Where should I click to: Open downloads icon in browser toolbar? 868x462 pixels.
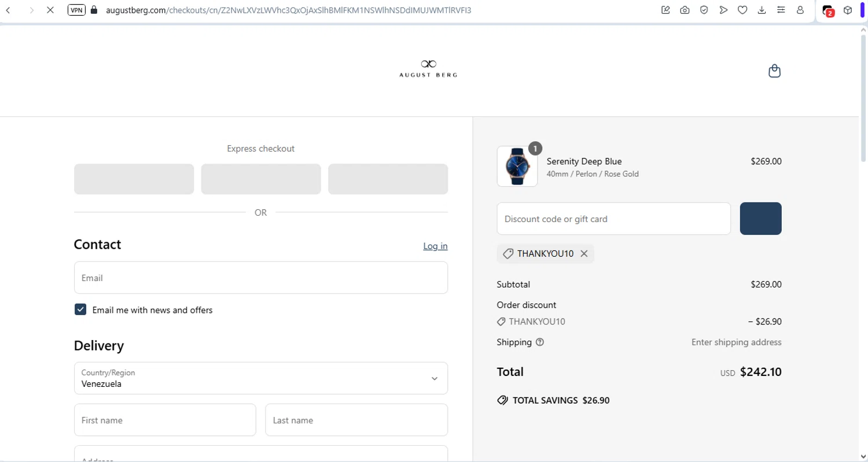tap(762, 10)
